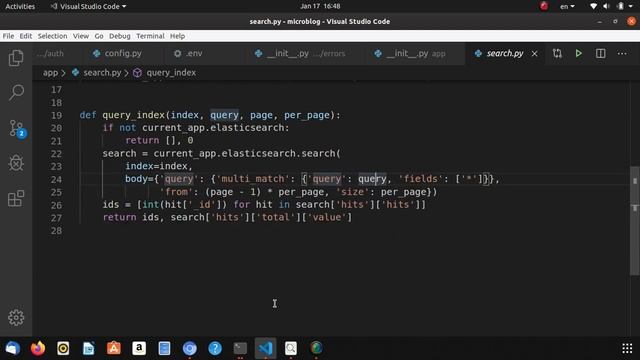
Task: Open the colorful globe app in dock
Action: click(x=316, y=348)
